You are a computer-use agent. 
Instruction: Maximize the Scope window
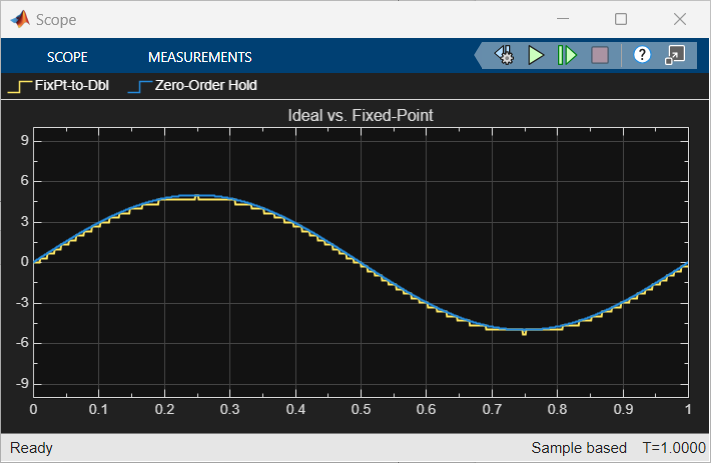(x=621, y=19)
